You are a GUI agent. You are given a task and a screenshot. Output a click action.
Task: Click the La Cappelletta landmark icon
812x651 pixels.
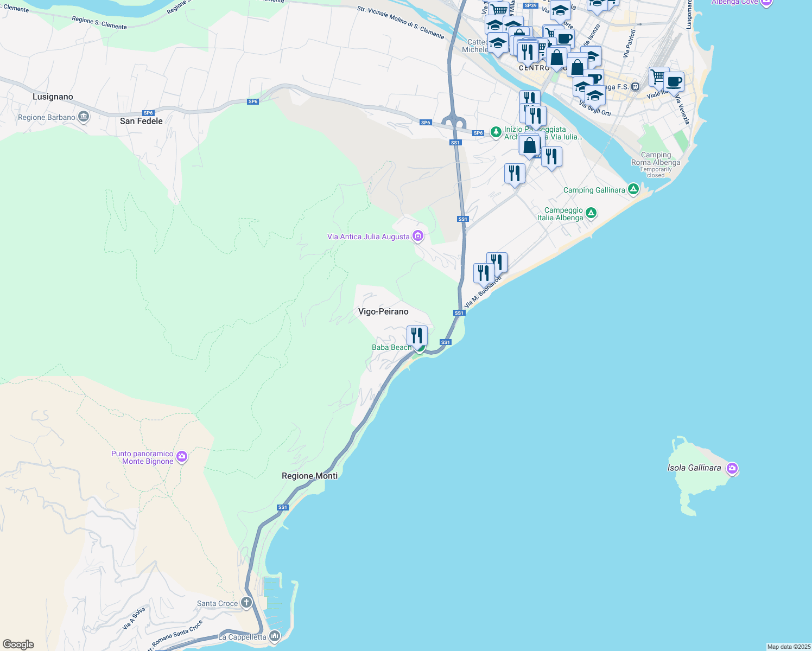click(x=275, y=636)
